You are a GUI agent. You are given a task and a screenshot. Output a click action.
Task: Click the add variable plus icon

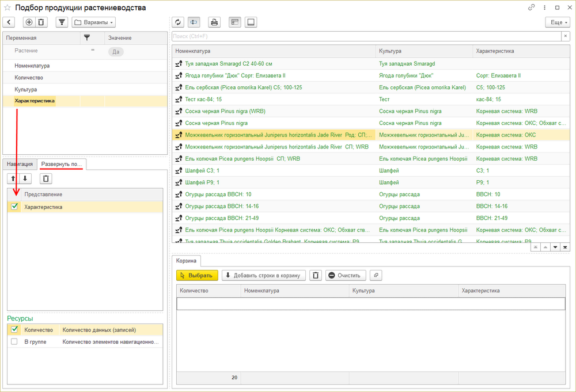point(29,22)
